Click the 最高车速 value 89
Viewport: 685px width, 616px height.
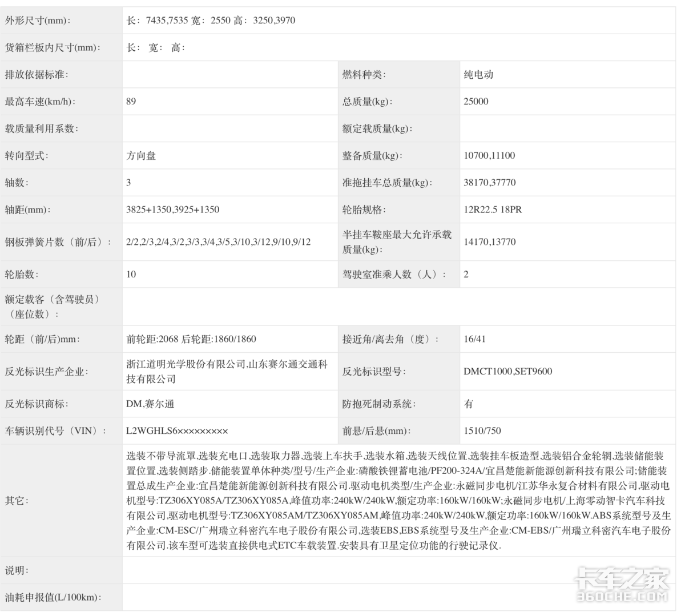pyautogui.click(x=131, y=102)
